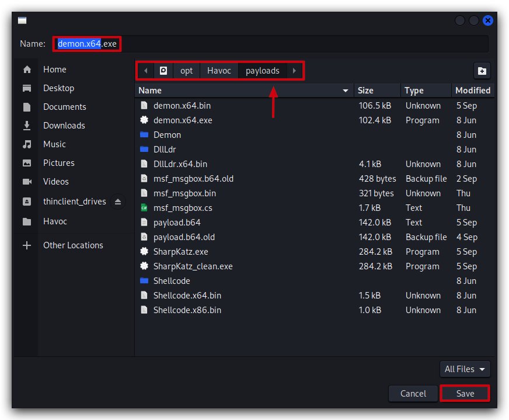Image resolution: width=509 pixels, height=420 pixels.
Task: Click the Save button
Action: click(465, 393)
